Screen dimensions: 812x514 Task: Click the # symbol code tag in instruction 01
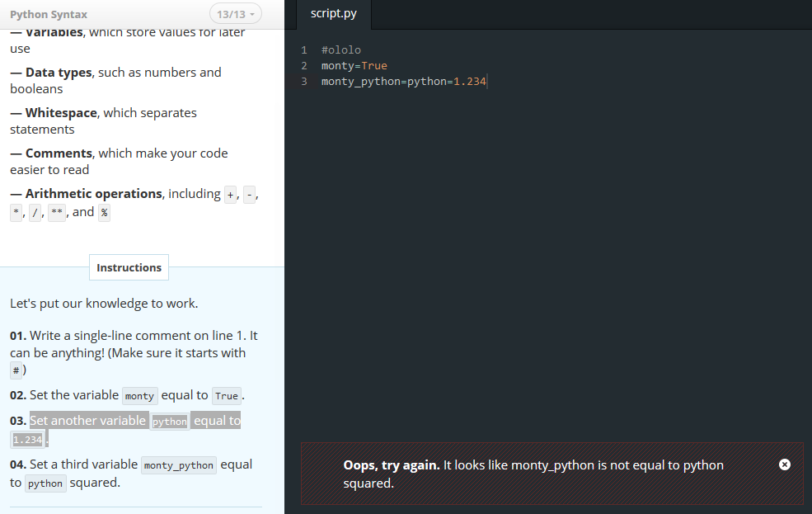[x=16, y=370]
